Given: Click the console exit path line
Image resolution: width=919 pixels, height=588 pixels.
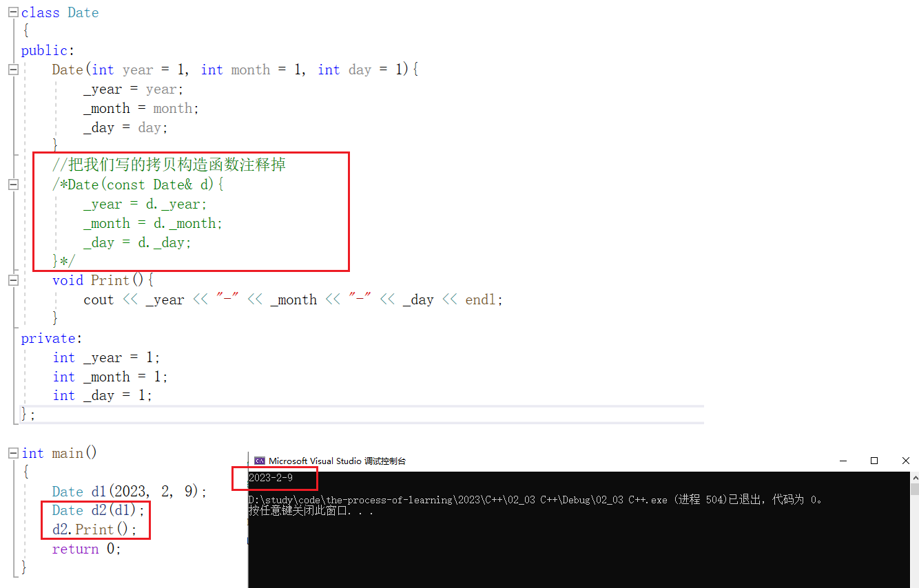Looking at the screenshot, I should pyautogui.click(x=535, y=500).
